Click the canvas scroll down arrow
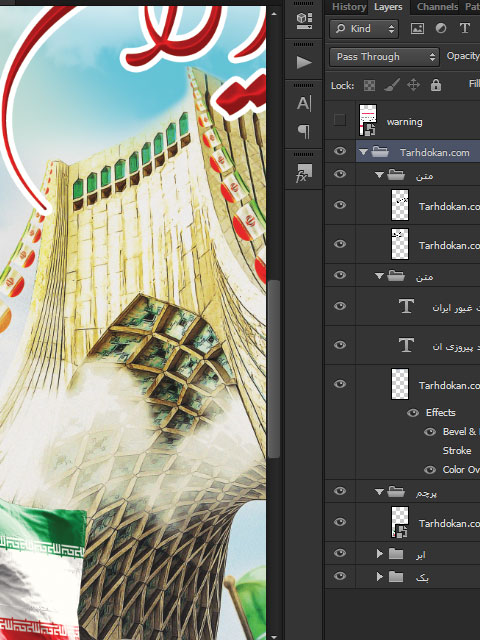The width and height of the screenshot is (480, 640). [x=273, y=637]
